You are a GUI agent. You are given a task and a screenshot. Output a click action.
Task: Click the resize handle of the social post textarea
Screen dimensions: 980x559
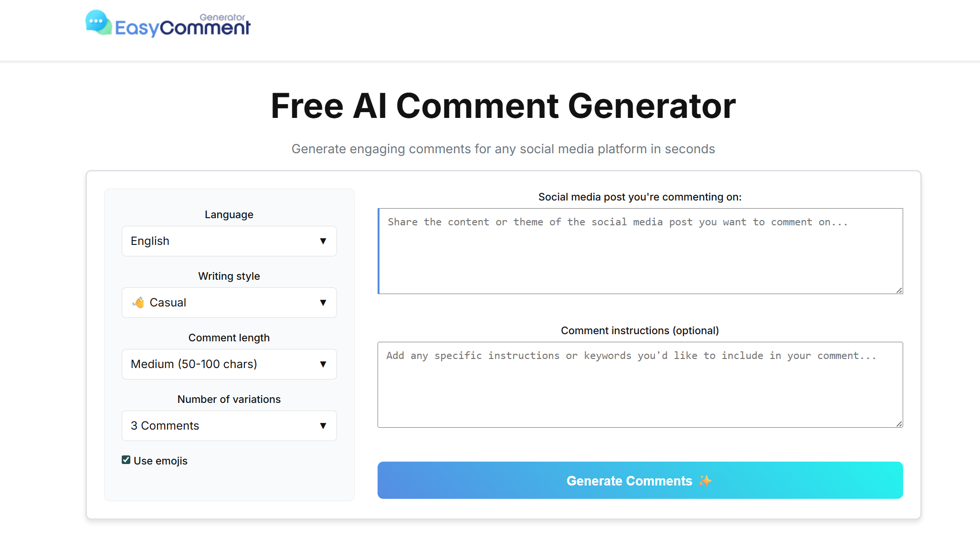(x=899, y=290)
